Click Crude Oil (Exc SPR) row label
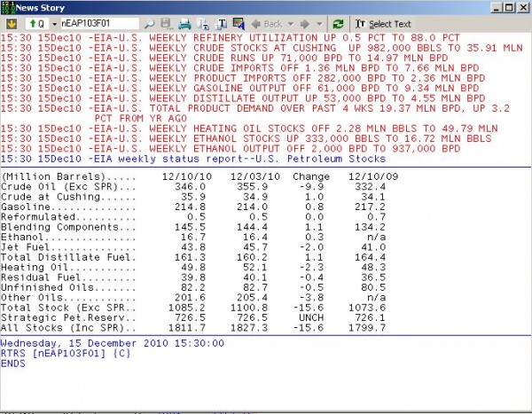Screen dimensions: 532x414 pyautogui.click(x=68, y=187)
